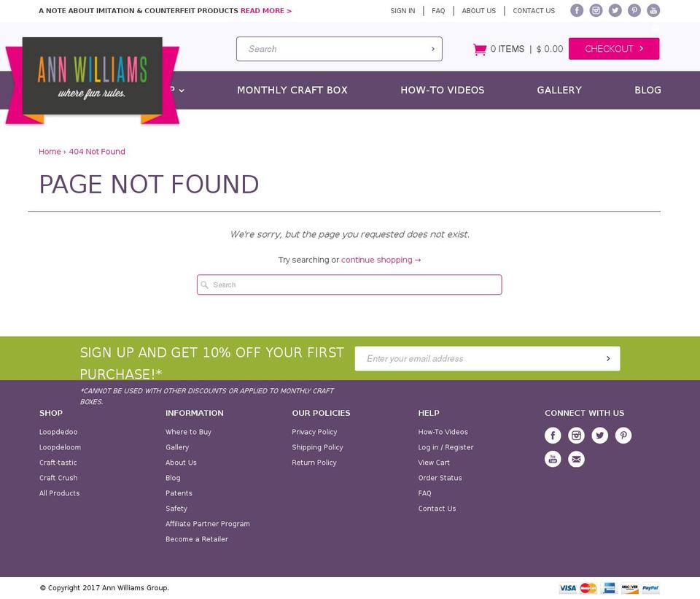This screenshot has width=700, height=599.
Task: Open Contact Us footer link
Action: point(437,509)
